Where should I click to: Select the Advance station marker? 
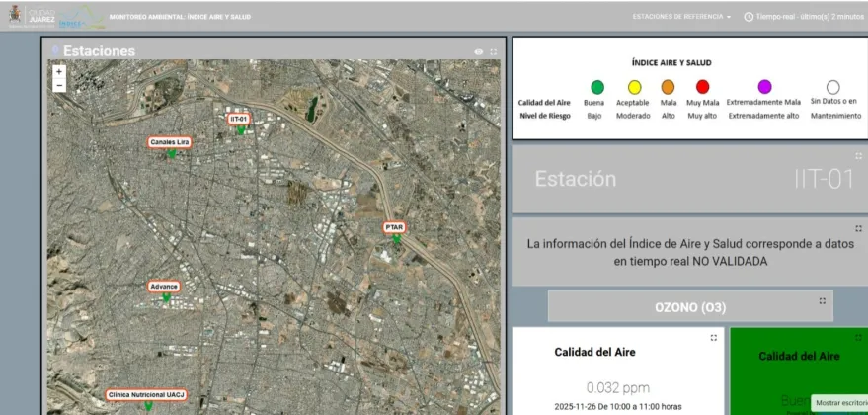165,296
